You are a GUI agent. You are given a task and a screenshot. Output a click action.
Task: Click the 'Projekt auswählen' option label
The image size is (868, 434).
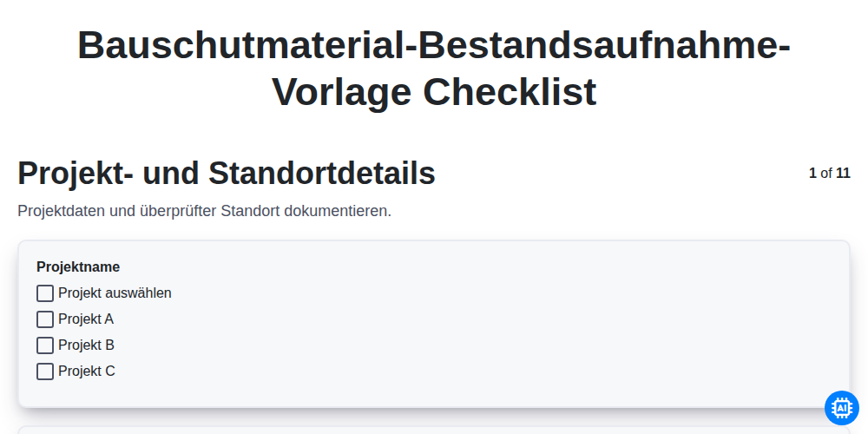click(x=115, y=293)
